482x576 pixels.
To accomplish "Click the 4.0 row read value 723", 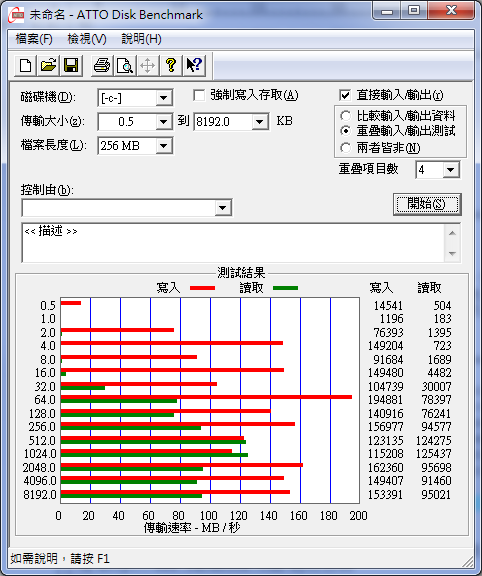I will coord(442,346).
